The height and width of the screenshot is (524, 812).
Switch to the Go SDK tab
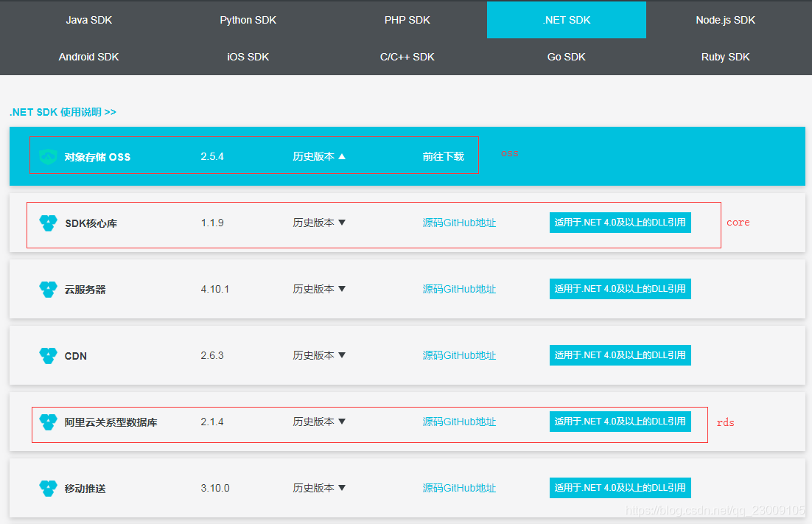point(567,57)
